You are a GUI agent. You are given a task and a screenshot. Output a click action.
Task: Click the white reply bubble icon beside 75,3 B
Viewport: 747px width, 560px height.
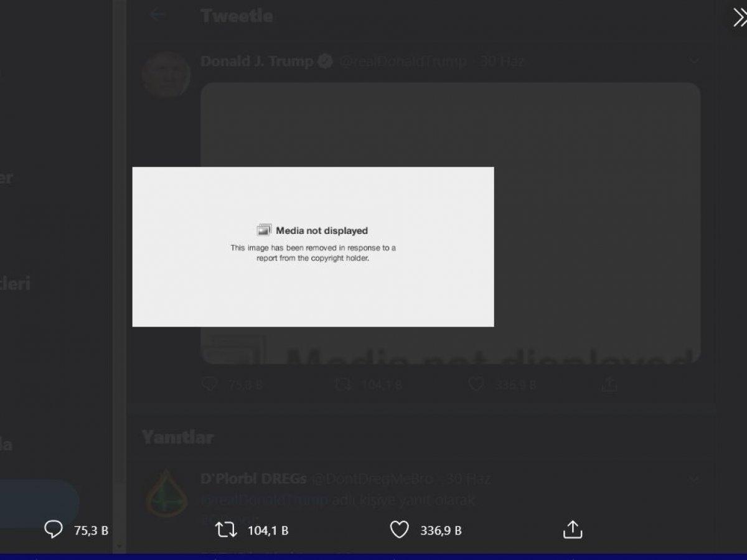coord(54,530)
